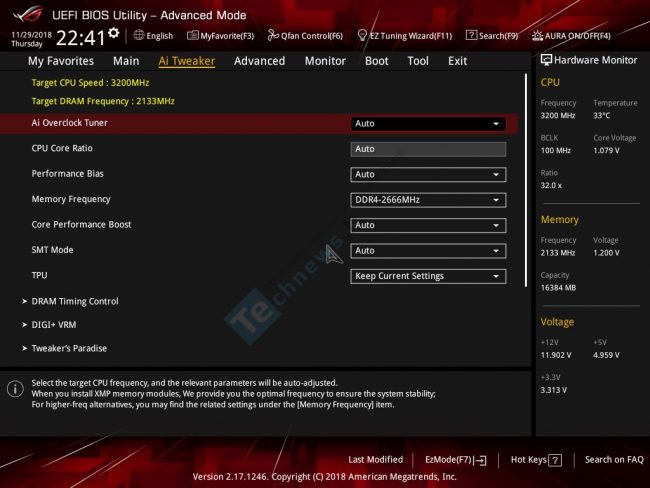Viewport: 650px width, 488px height.
Task: Click the ROG logo icon
Action: pos(28,15)
